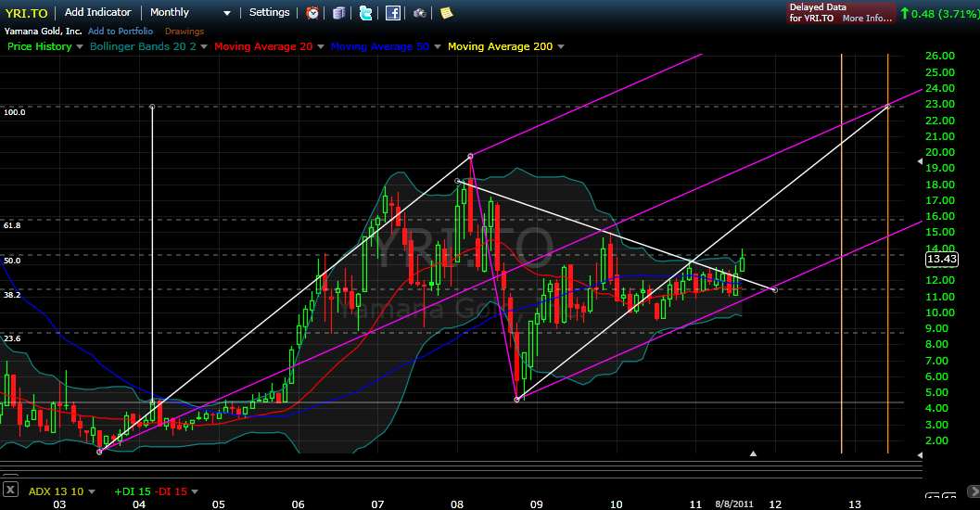The height and width of the screenshot is (510, 980).
Task: Click the +DI 15 -DI 15 label
Action: pyautogui.click(x=150, y=491)
